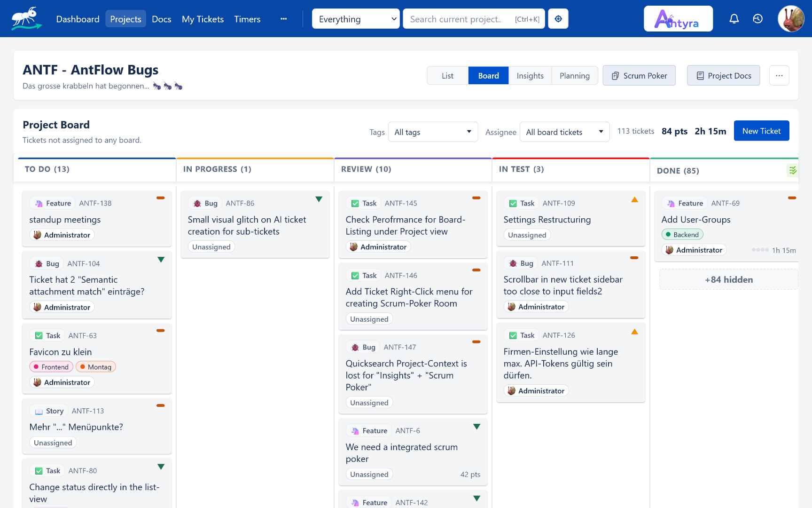Click Unassigned badge on Settings Restructuring card

[527, 235]
